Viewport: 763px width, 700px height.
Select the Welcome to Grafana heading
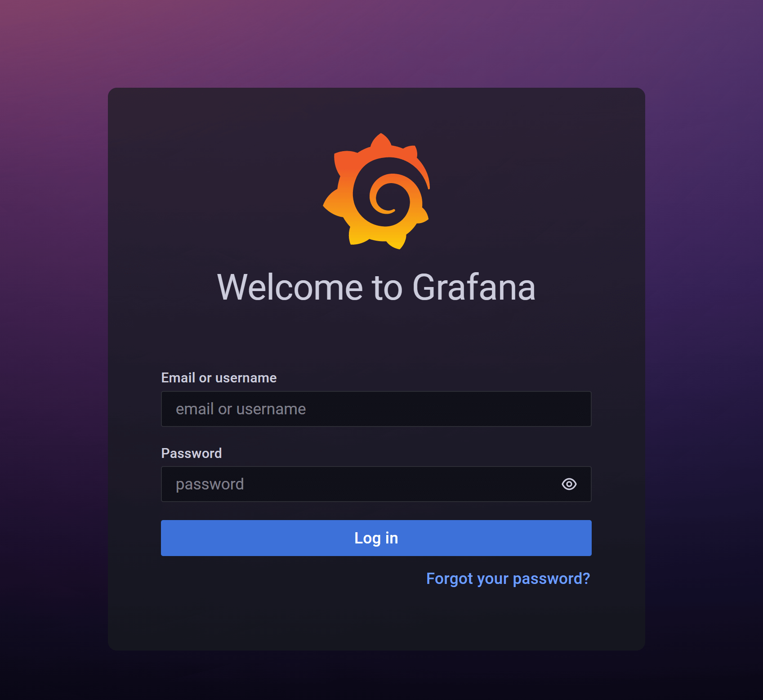coord(376,287)
